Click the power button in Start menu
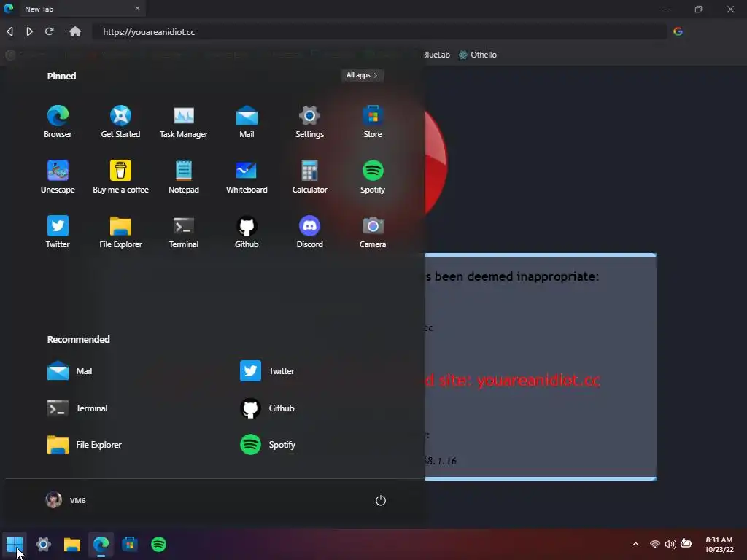This screenshot has width=747, height=560. (380, 500)
